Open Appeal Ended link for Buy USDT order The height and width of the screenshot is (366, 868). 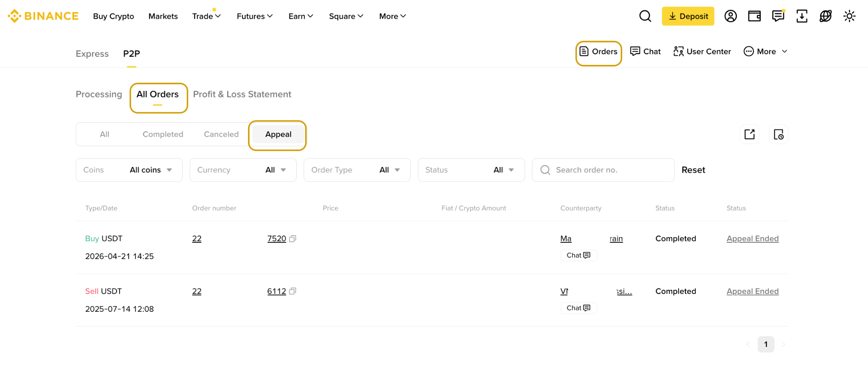click(752, 238)
